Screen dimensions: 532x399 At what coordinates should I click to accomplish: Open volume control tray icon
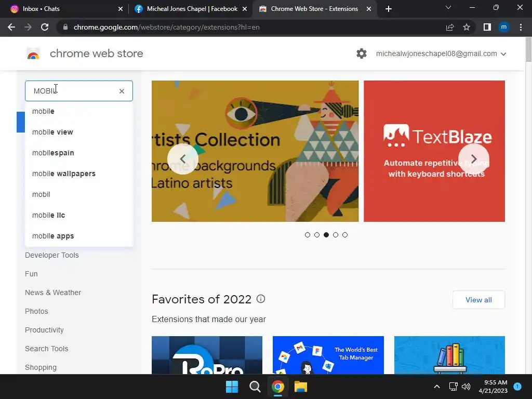pyautogui.click(x=466, y=387)
